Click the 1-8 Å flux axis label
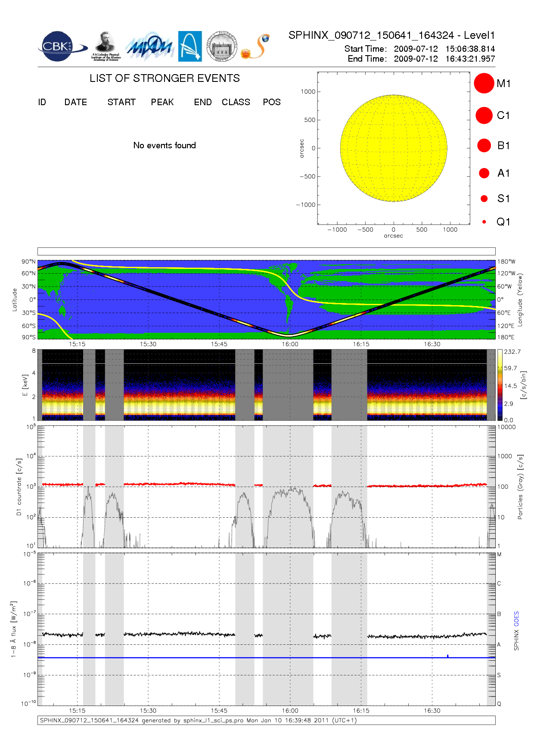 [14, 630]
